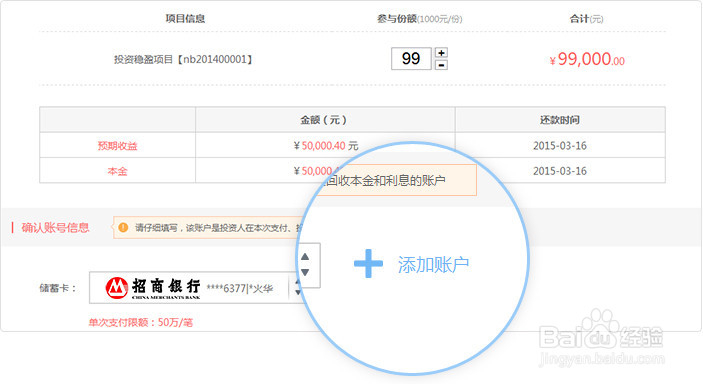The height and width of the screenshot is (384, 703).
Task: Click the 合计(元) header
Action: 586,19
